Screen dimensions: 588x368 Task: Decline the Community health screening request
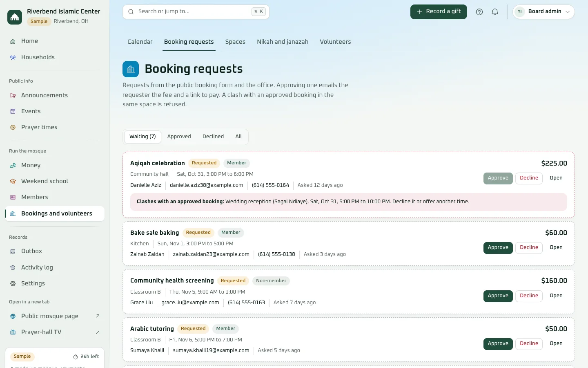[x=529, y=296]
